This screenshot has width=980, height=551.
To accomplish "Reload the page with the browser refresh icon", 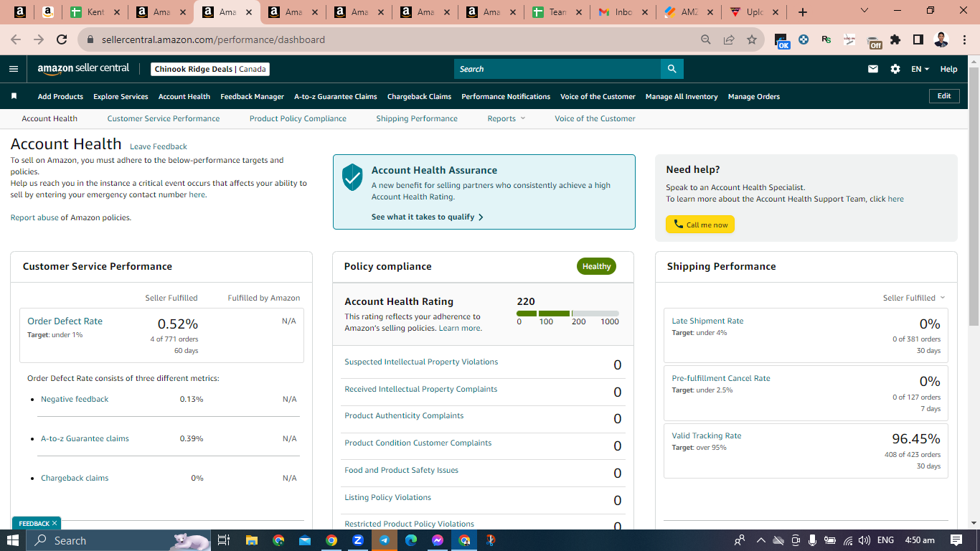I will 62,40.
